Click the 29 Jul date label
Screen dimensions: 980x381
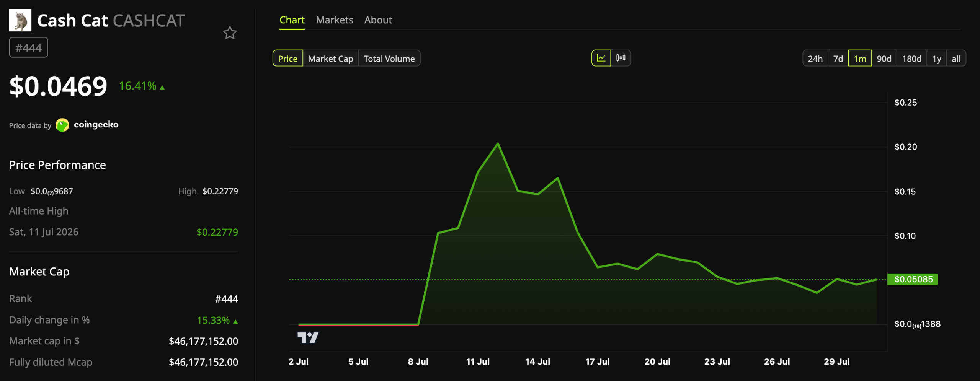(x=836, y=361)
